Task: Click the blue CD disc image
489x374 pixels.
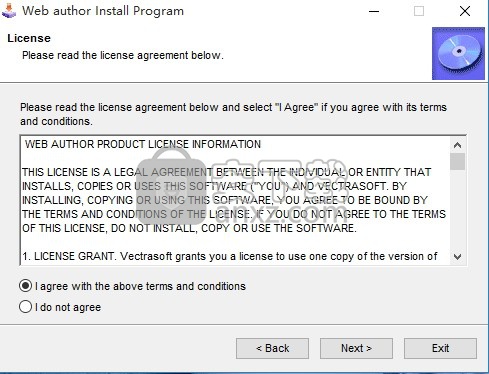Action: 458,53
